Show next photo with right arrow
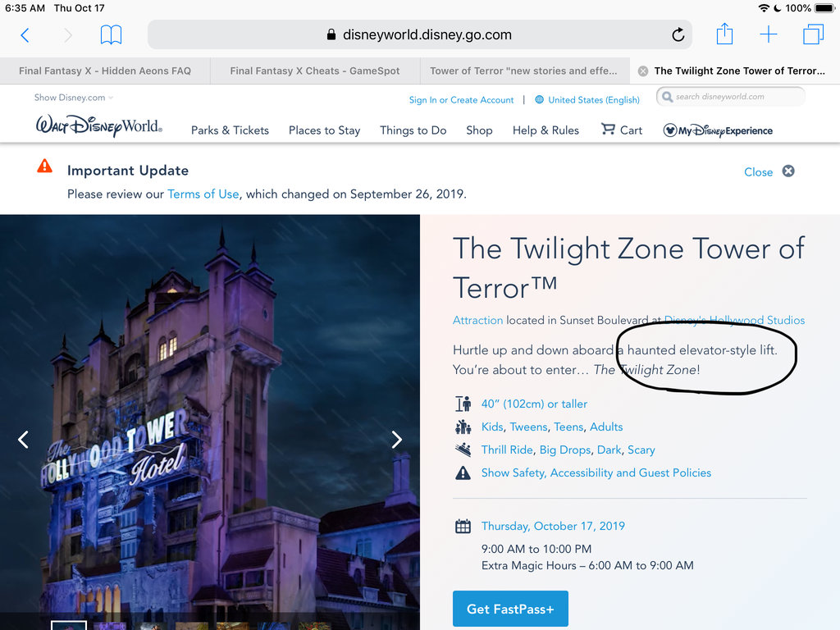 pyautogui.click(x=396, y=440)
